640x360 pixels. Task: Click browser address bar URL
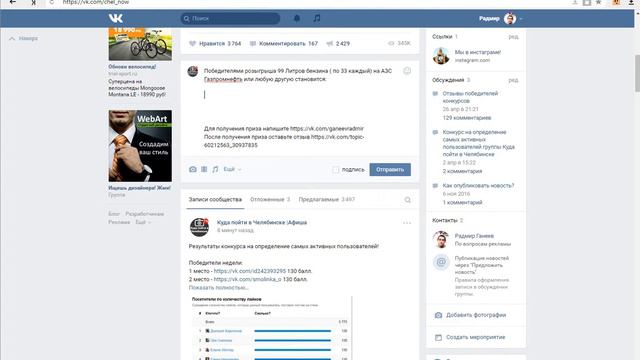96,2
